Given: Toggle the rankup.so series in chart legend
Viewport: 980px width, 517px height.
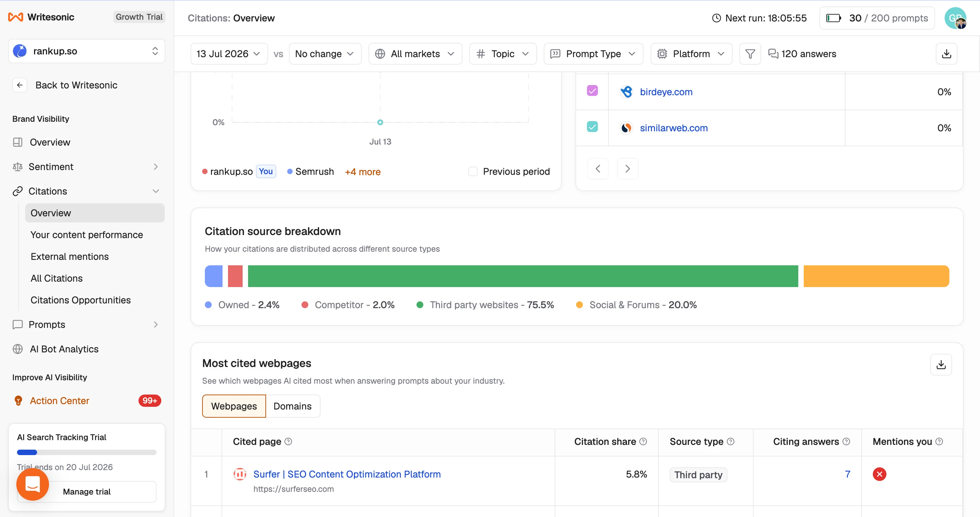Looking at the screenshot, I should (x=231, y=172).
